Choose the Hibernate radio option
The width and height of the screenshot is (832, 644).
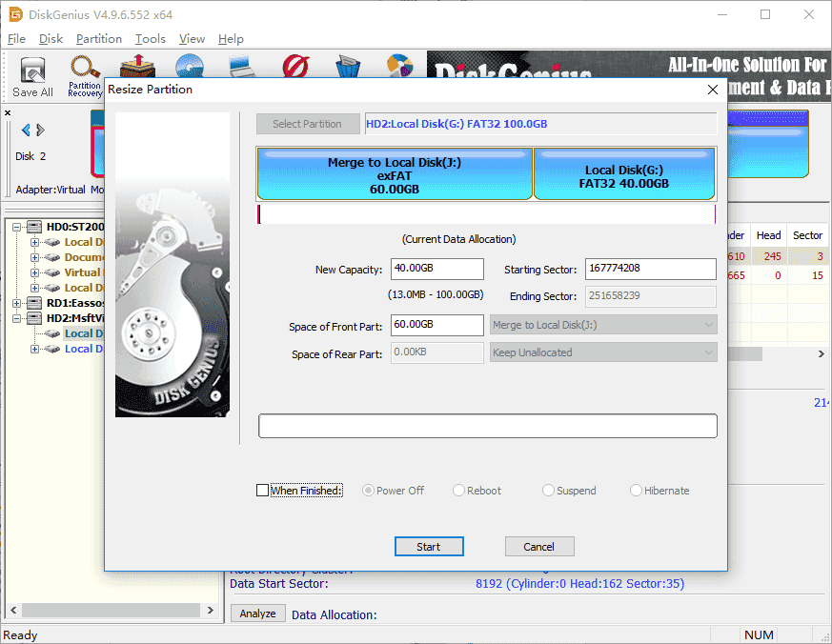pos(636,491)
